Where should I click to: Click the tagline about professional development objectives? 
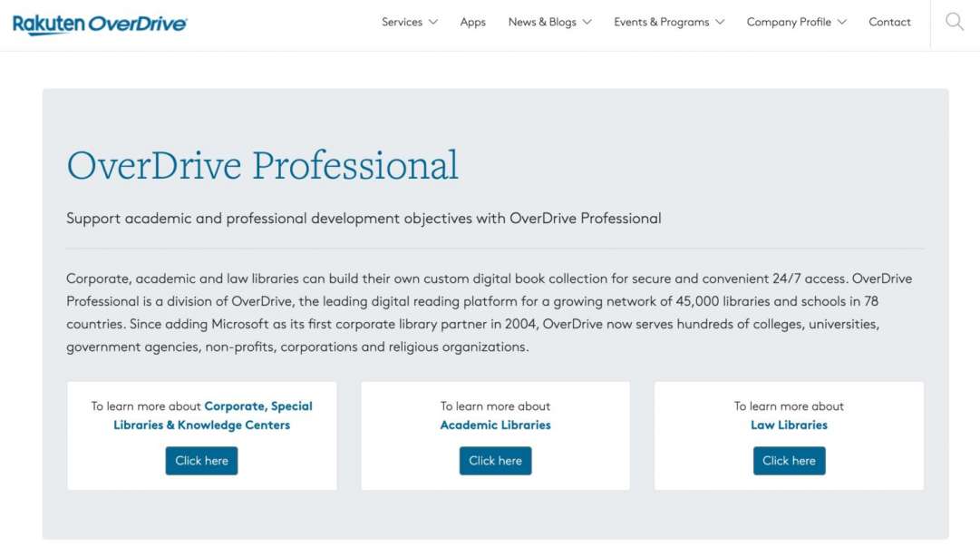(x=364, y=219)
